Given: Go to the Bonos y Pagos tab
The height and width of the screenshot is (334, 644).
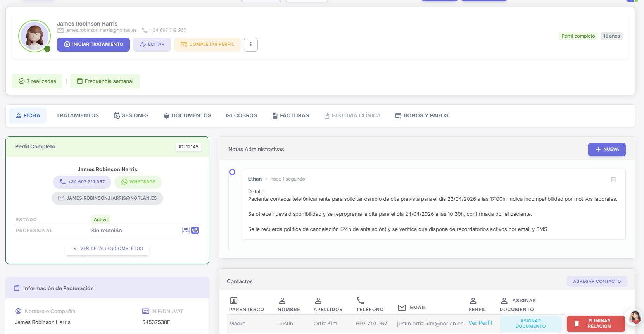Looking at the screenshot, I should [421, 116].
